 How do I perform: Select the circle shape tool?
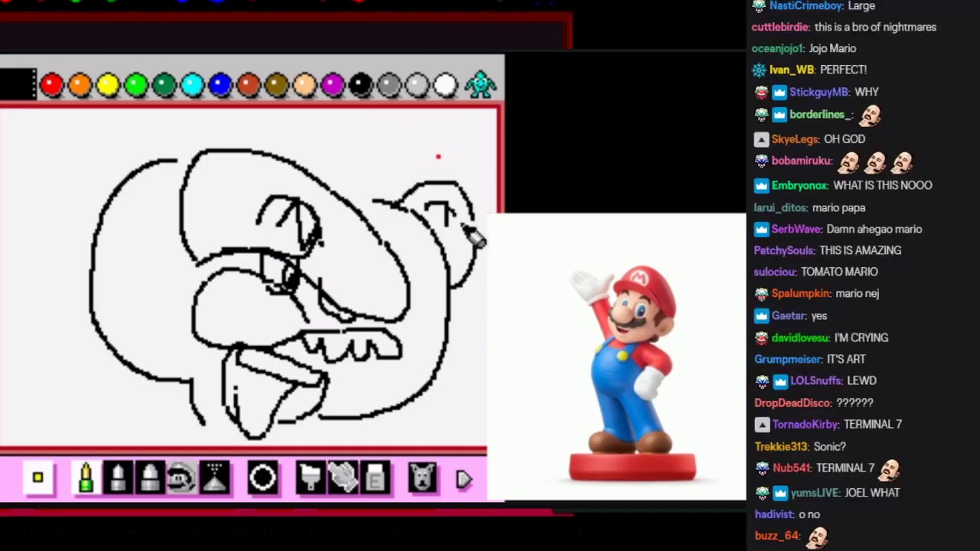tap(263, 479)
